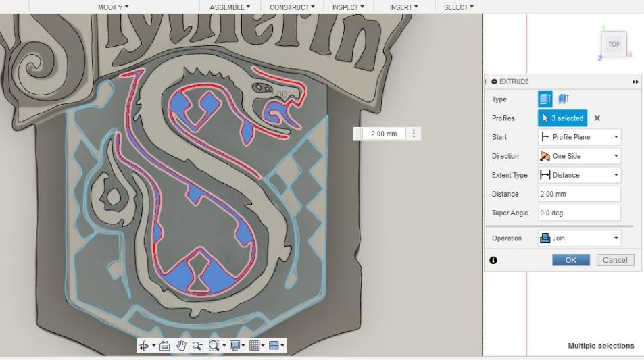Select the standard Extrude type icon
644x360 pixels.
tap(545, 99)
